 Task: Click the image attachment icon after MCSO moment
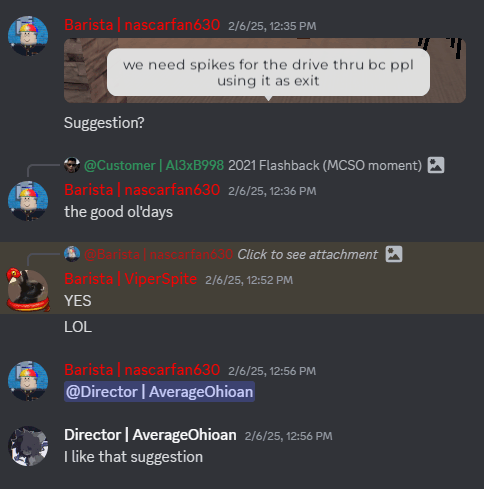tap(436, 165)
